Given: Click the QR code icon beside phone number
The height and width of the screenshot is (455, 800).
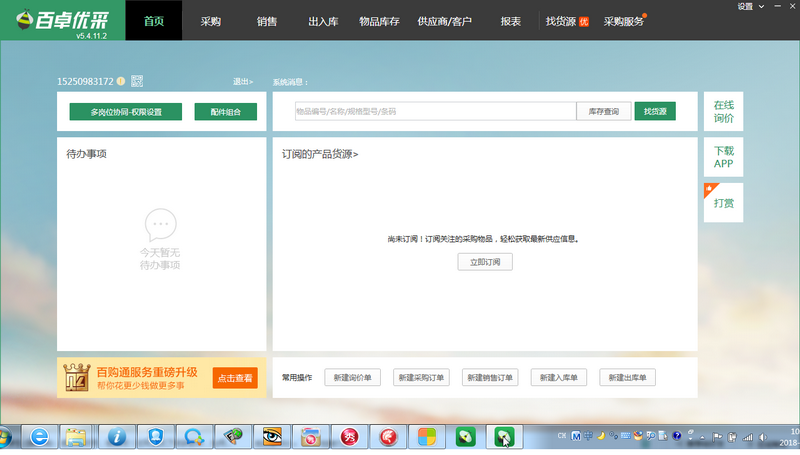Looking at the screenshot, I should click(x=137, y=81).
